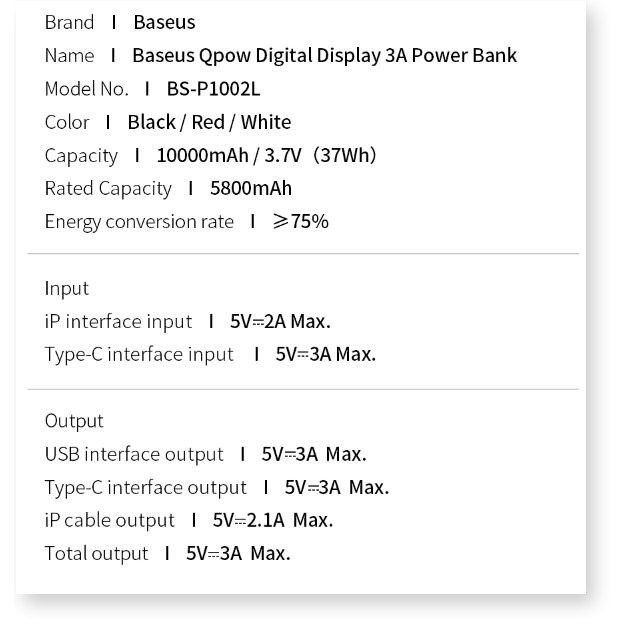
Task: Click the Output section heading
Action: click(74, 420)
